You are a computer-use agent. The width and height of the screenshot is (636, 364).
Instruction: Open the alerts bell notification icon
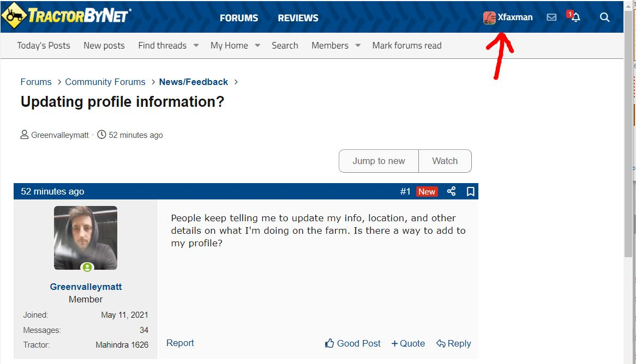coord(575,17)
